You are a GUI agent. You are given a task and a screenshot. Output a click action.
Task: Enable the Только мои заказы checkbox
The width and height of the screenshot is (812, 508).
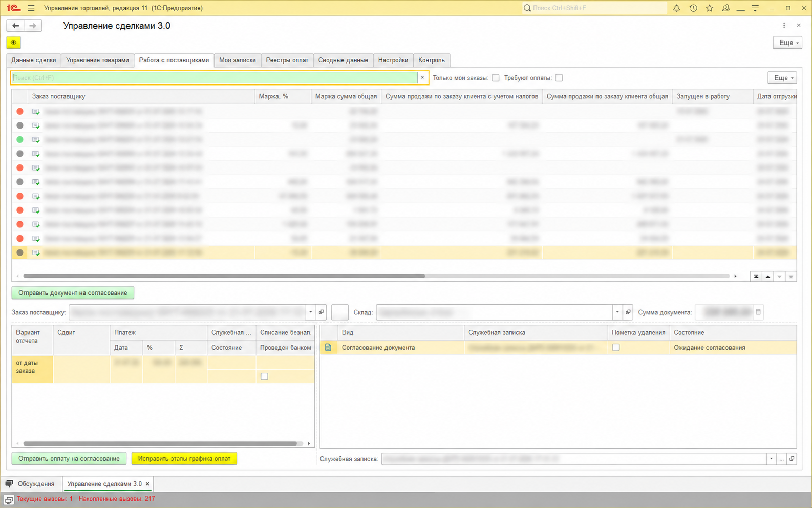coord(495,78)
